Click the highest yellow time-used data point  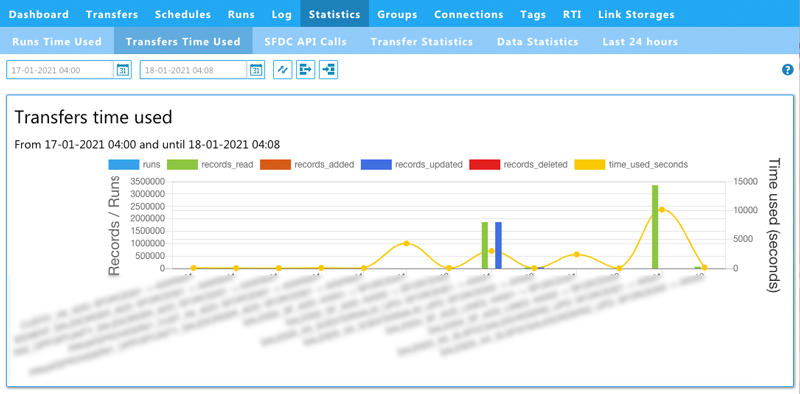[x=662, y=209]
